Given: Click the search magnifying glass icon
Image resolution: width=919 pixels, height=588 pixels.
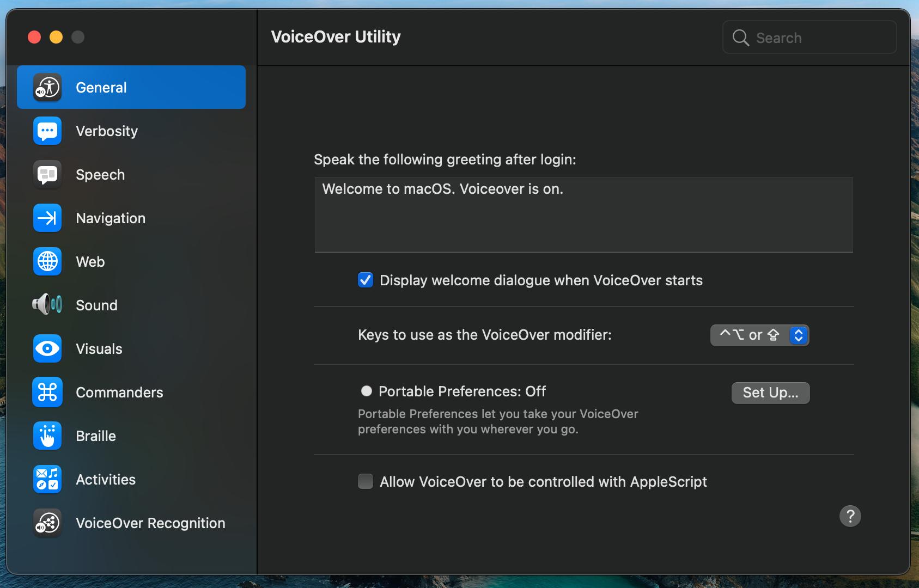Looking at the screenshot, I should coord(741,38).
